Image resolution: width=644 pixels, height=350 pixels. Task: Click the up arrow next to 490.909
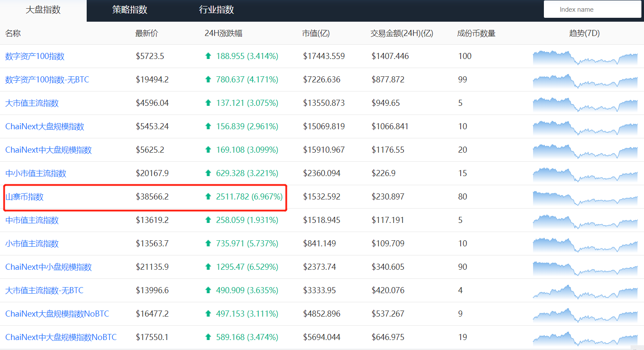click(x=208, y=290)
